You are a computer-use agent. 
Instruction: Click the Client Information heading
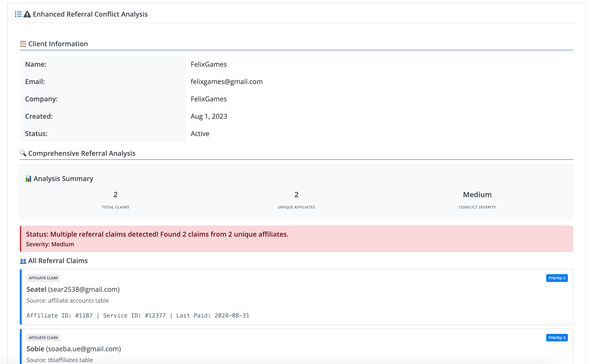click(58, 44)
